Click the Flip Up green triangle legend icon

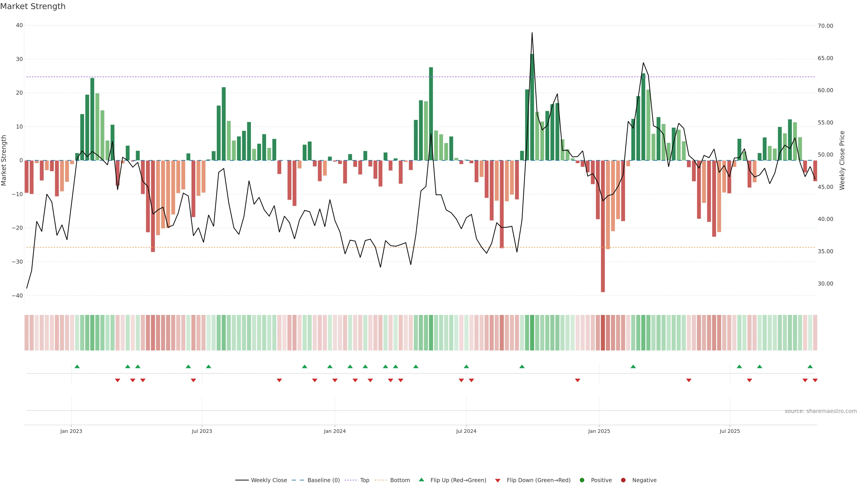(x=421, y=480)
